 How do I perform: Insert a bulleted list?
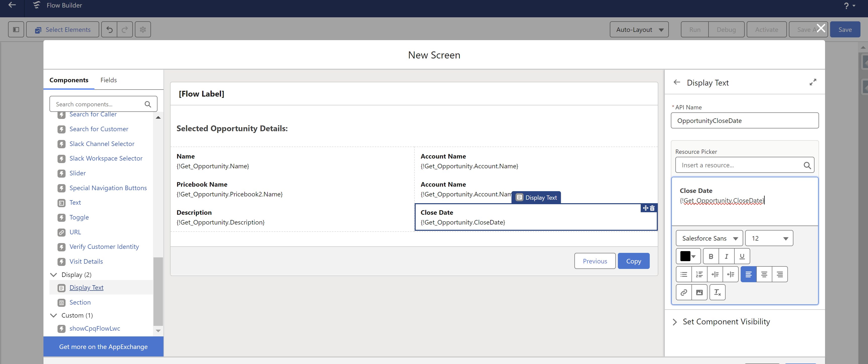tap(684, 274)
